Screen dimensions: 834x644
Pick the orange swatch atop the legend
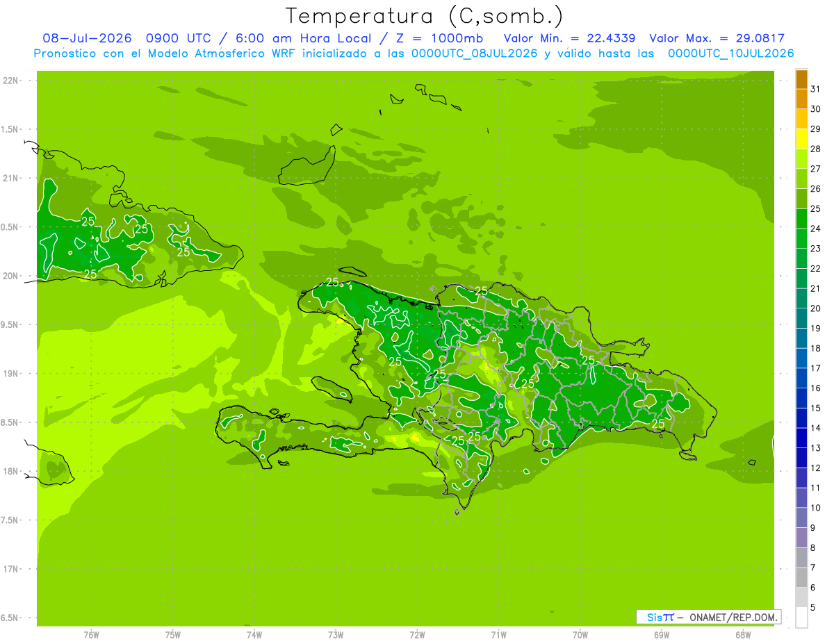pyautogui.click(x=801, y=79)
